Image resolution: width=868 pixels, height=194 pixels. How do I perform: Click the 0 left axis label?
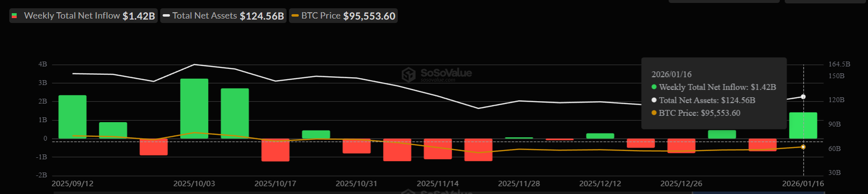[46, 139]
